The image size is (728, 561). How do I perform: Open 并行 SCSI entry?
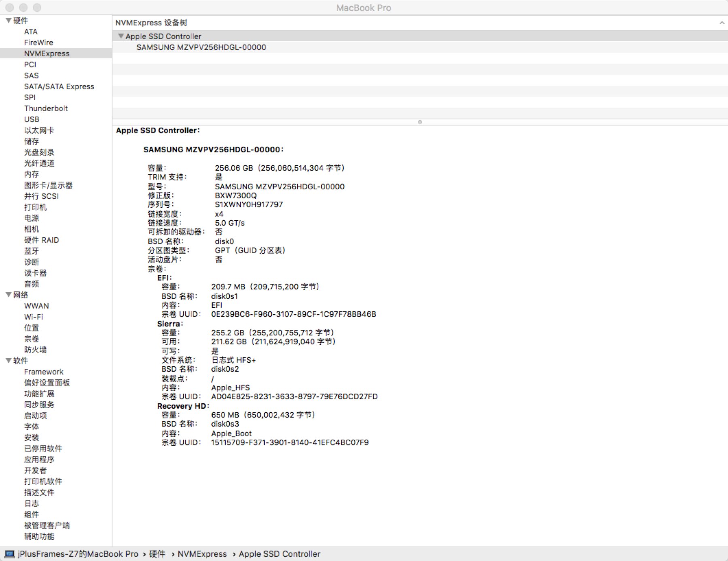click(41, 196)
